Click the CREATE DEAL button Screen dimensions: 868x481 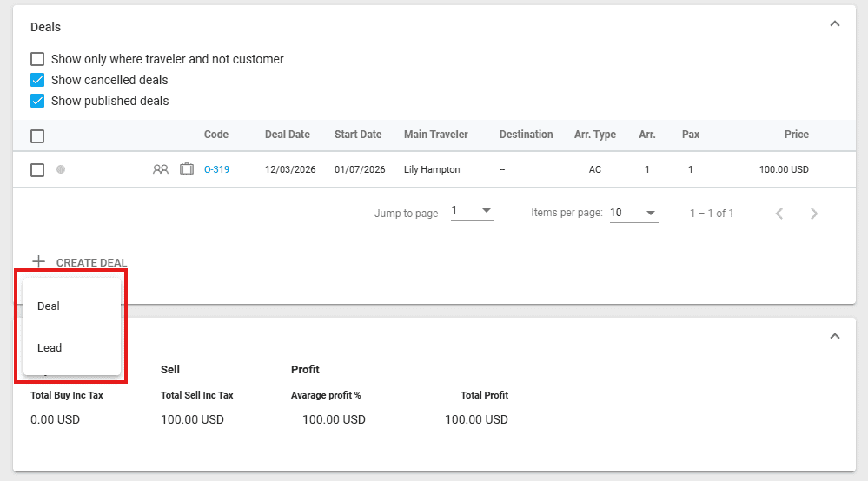click(91, 262)
